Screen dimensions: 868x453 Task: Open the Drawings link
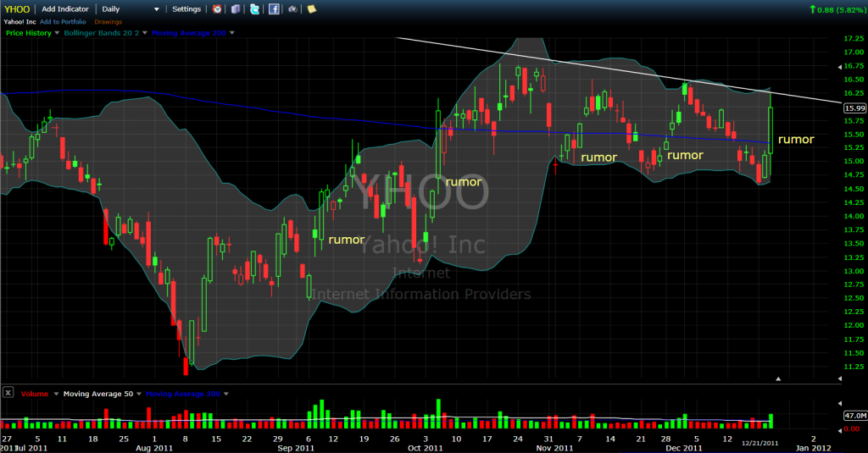point(108,21)
